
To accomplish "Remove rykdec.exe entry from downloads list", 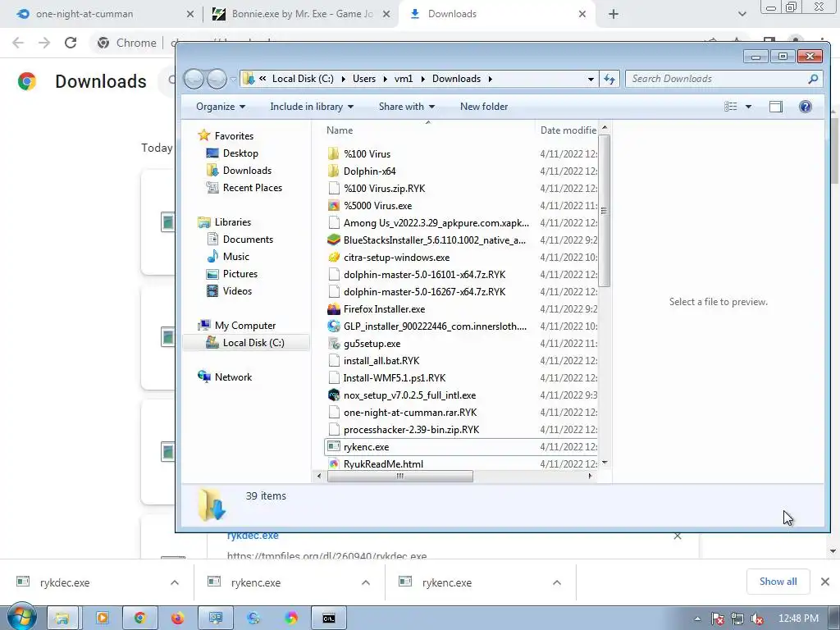I will (677, 536).
